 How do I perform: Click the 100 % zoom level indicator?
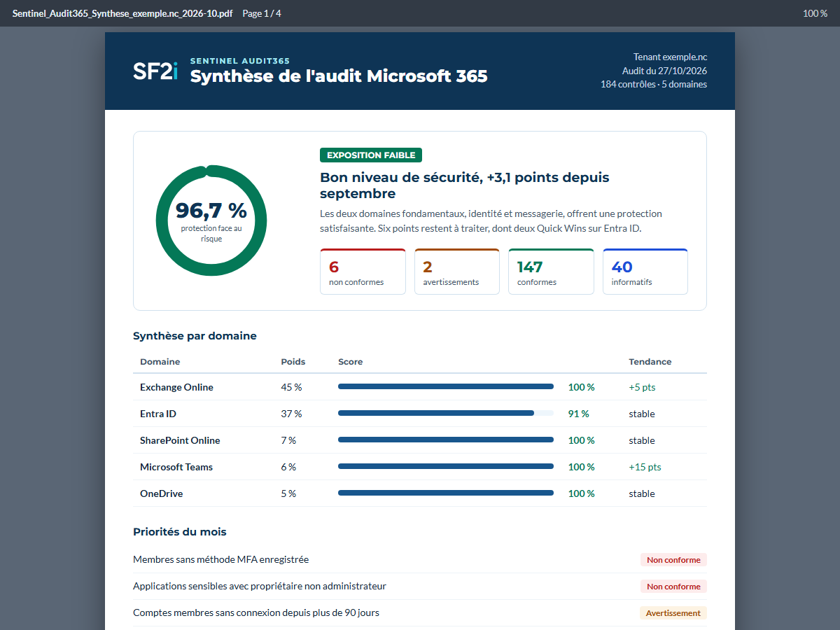pos(815,13)
